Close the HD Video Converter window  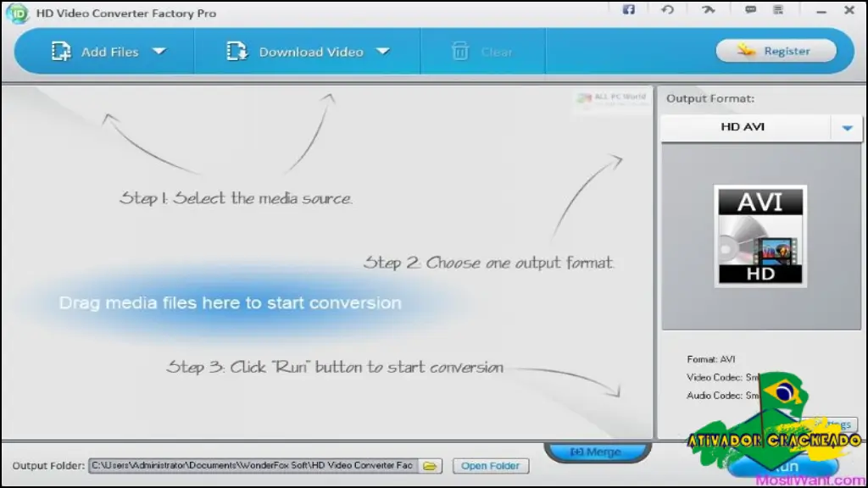[849, 10]
